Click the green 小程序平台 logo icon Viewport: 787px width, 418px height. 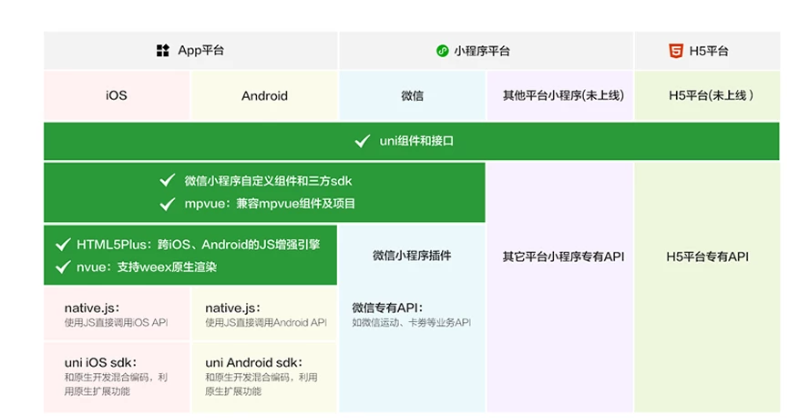tap(442, 51)
